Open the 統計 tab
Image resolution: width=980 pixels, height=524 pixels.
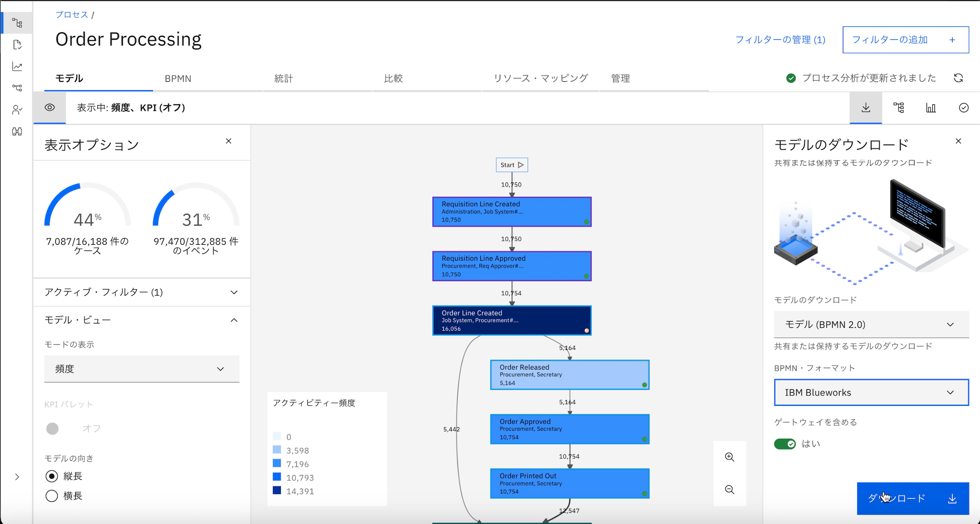point(283,78)
